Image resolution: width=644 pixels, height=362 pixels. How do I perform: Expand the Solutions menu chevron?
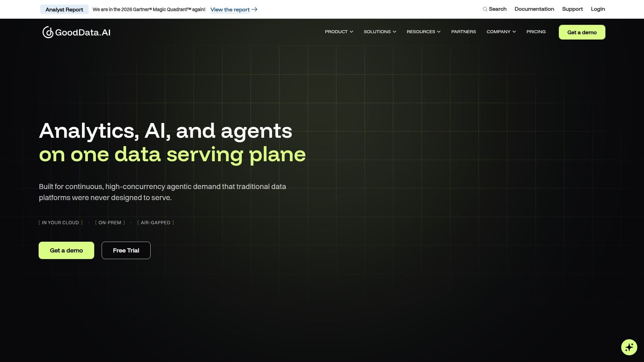394,32
